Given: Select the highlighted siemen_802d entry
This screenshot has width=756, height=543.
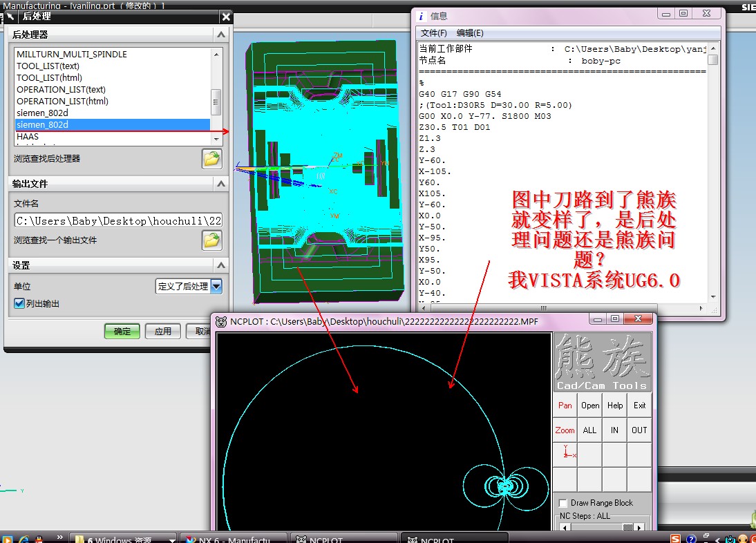Looking at the screenshot, I should [113, 125].
